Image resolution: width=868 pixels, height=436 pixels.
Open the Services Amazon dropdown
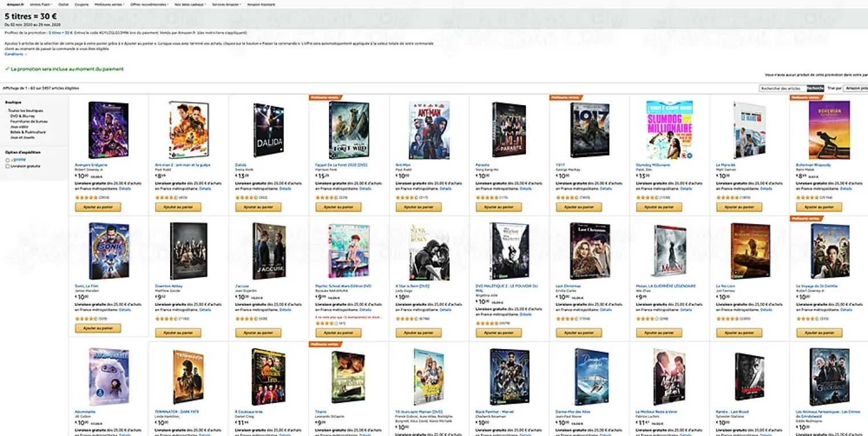(226, 4)
